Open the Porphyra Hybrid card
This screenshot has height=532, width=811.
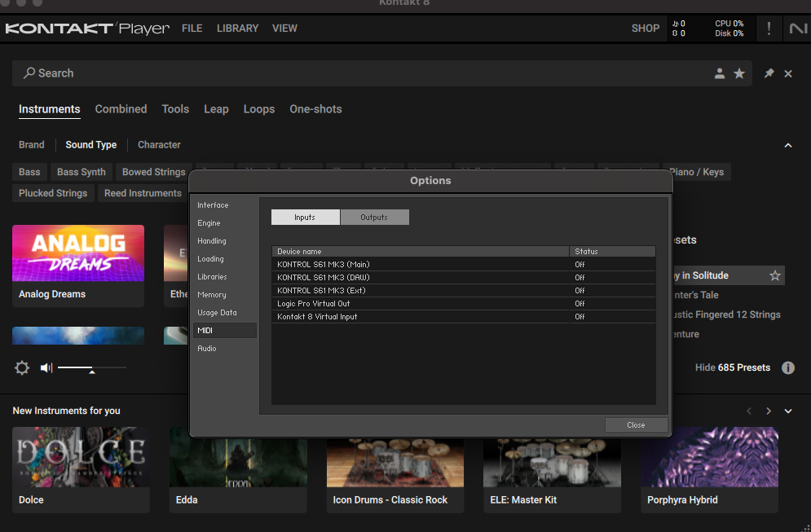(x=710, y=469)
